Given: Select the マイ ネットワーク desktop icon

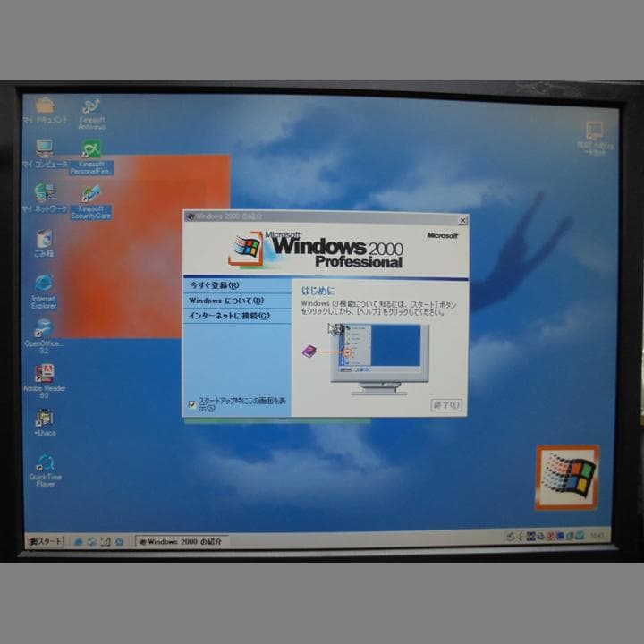Looking at the screenshot, I should pyautogui.click(x=45, y=199).
